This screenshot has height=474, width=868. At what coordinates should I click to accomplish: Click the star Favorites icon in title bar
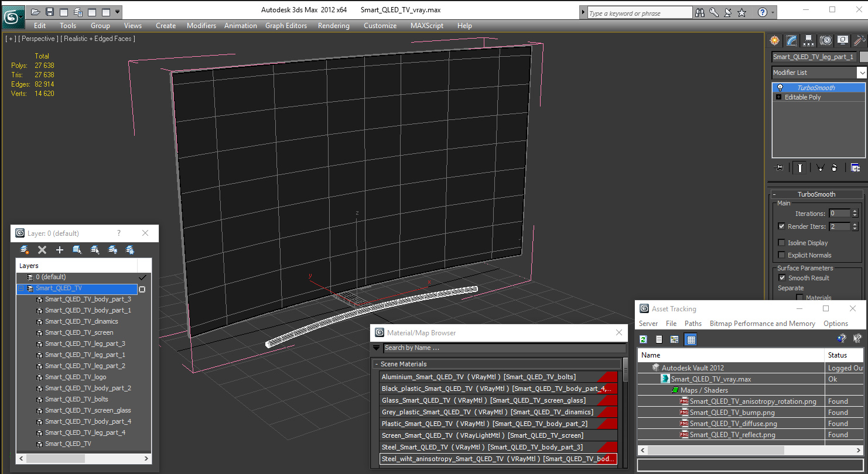(x=741, y=12)
